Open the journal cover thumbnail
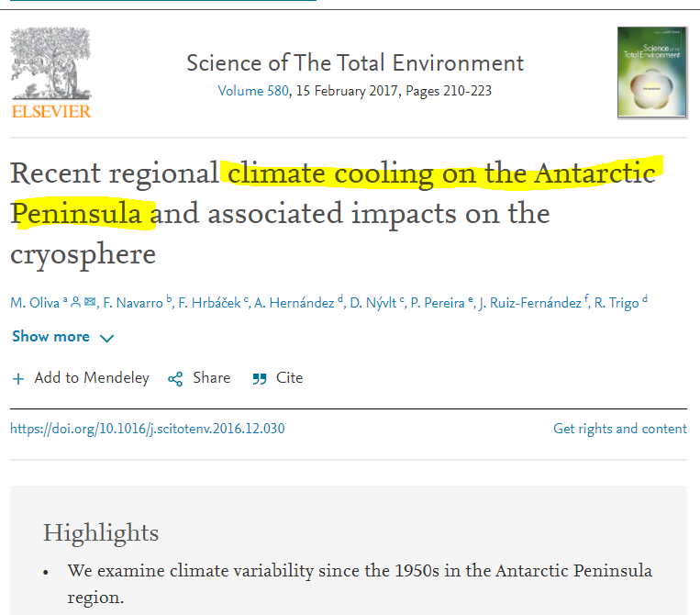 [x=651, y=73]
